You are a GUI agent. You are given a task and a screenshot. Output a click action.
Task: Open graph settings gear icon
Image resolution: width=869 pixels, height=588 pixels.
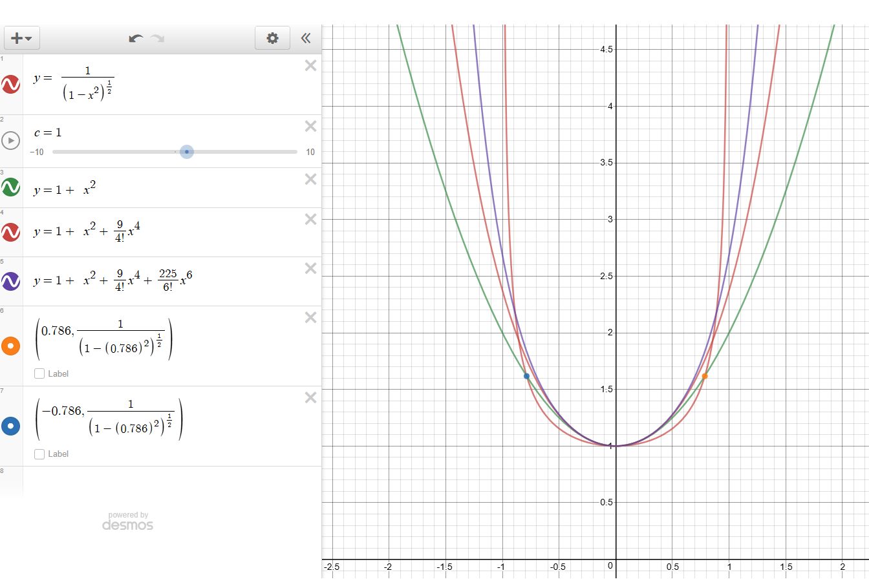pos(272,38)
